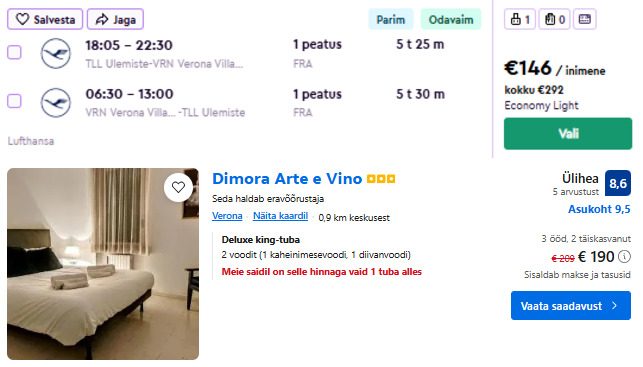The height and width of the screenshot is (367, 643).
Task: Click the 8,6 review score badge
Action: tap(618, 183)
